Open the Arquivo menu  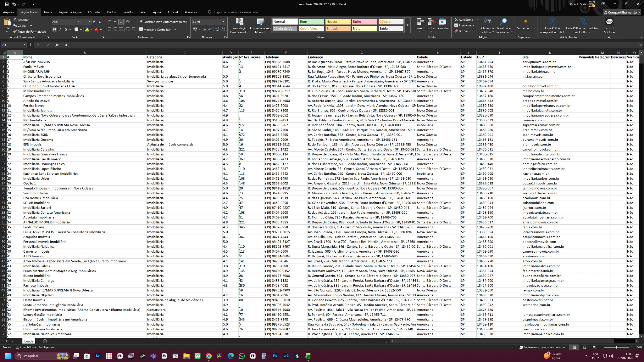(x=8, y=12)
